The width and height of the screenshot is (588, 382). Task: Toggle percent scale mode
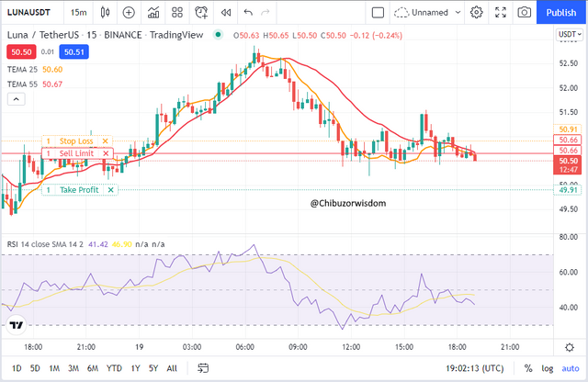tap(528, 368)
